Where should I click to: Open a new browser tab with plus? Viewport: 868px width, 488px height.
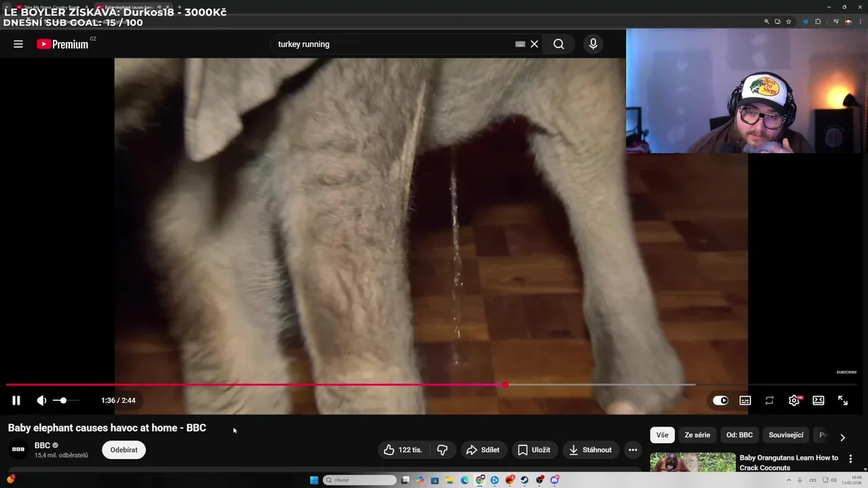(x=180, y=7)
